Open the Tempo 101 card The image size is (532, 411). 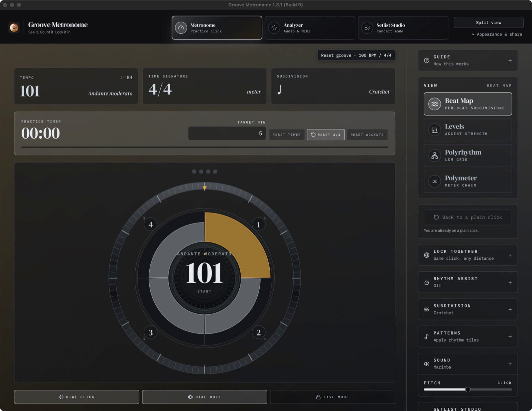pyautogui.click(x=76, y=86)
